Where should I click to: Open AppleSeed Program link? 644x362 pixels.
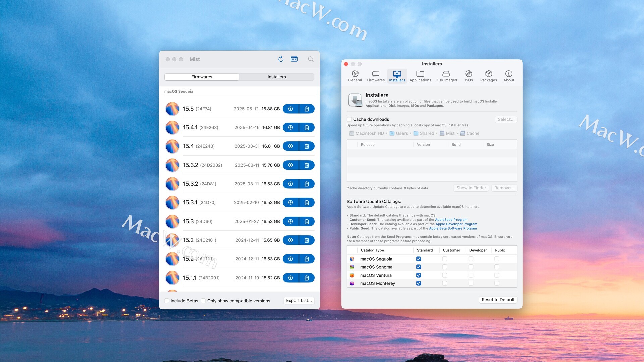[451, 220]
